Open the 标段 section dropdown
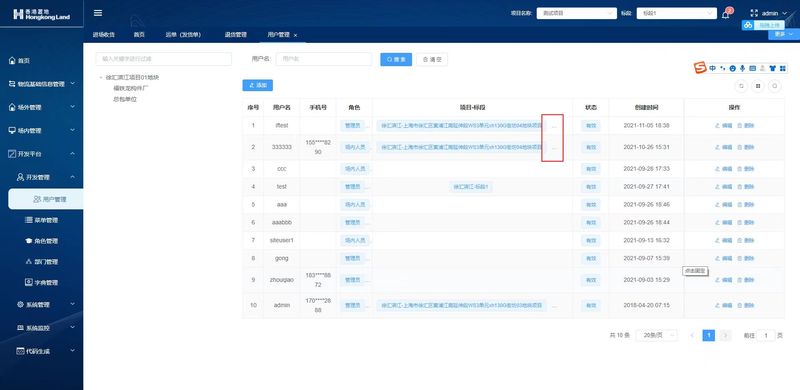The image size is (800, 390). pyautogui.click(x=677, y=13)
